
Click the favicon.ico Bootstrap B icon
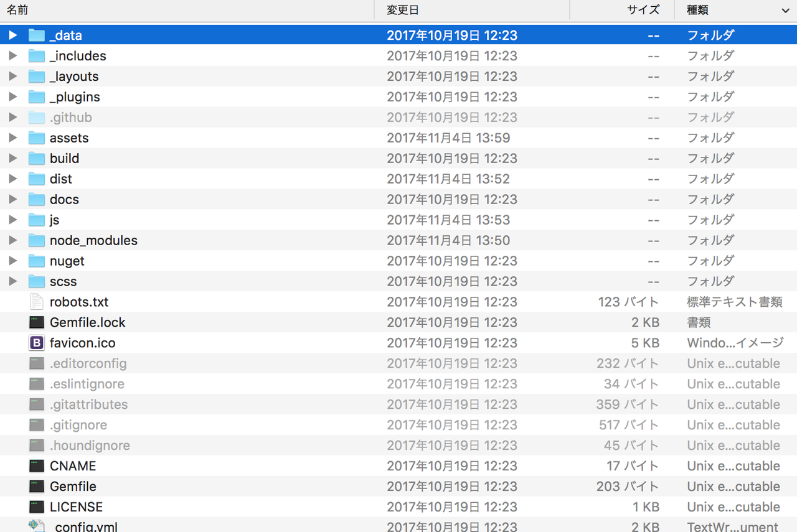coord(37,343)
